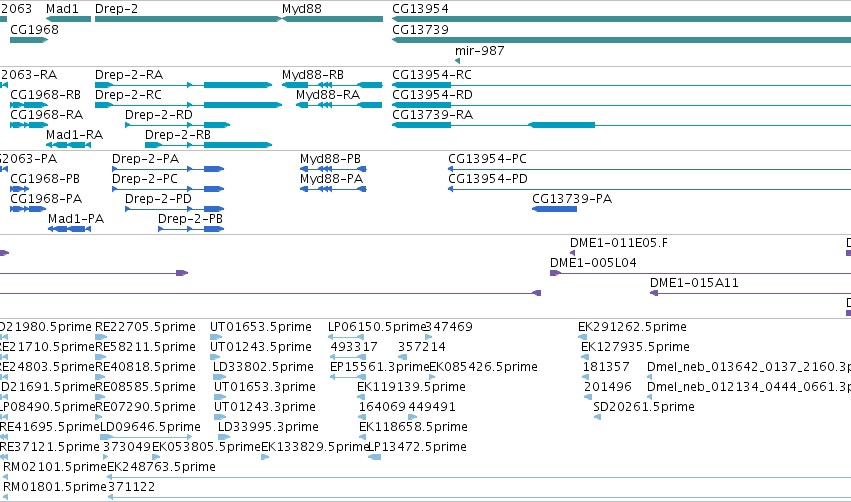Screen dimensions: 851x502
Task: Select EST LP13472.5prime
Action: point(374,457)
